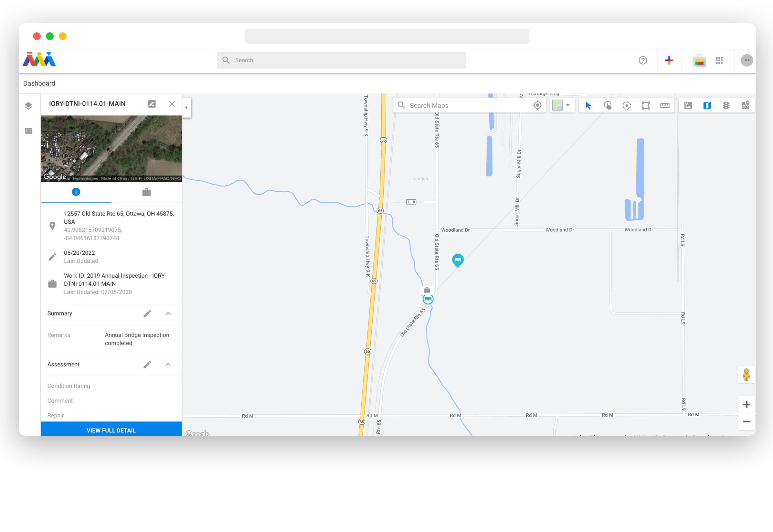Click the coordinates 40.998215709219075 text

93,234
